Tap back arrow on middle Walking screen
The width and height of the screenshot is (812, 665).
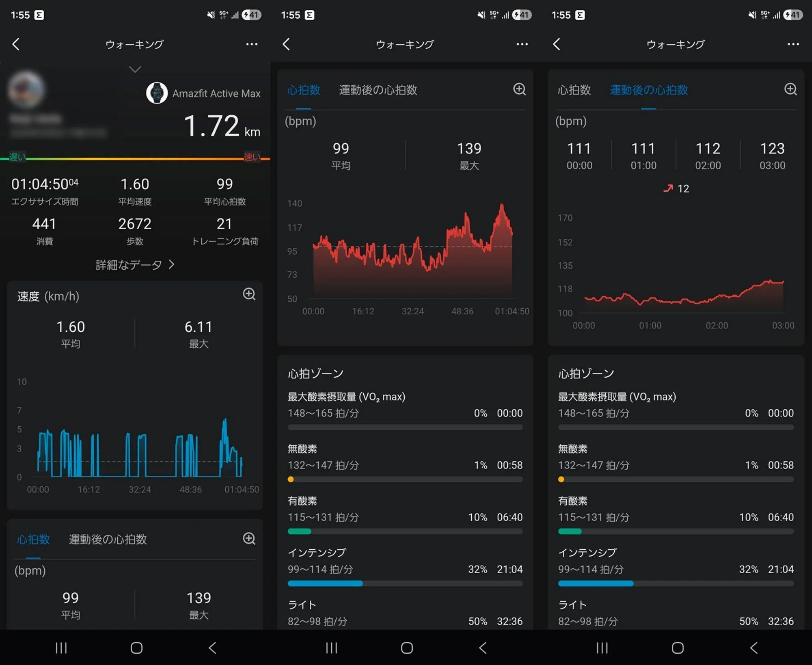tap(286, 44)
